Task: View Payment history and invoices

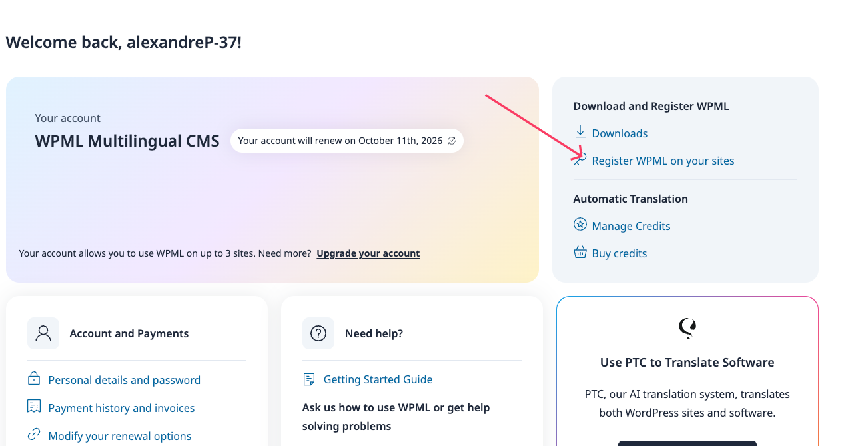Action: pyautogui.click(x=121, y=408)
